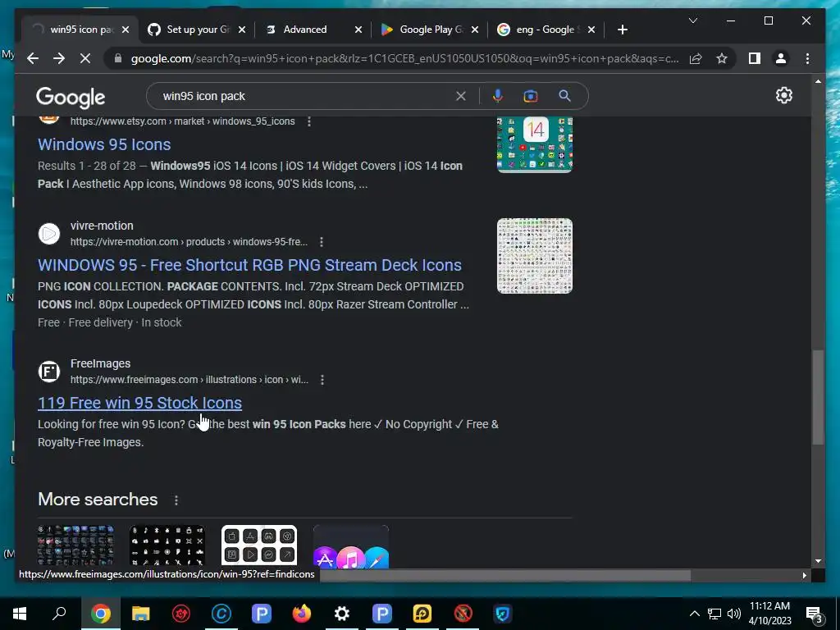The image size is (840, 630).
Task: Open the taskbar clock showing 11:12 AM
Action: (x=769, y=614)
